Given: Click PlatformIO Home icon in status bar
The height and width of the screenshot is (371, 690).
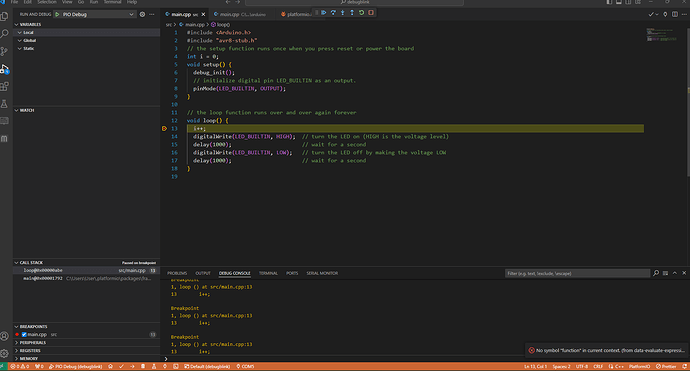Looking at the screenshot, I should (x=110, y=366).
